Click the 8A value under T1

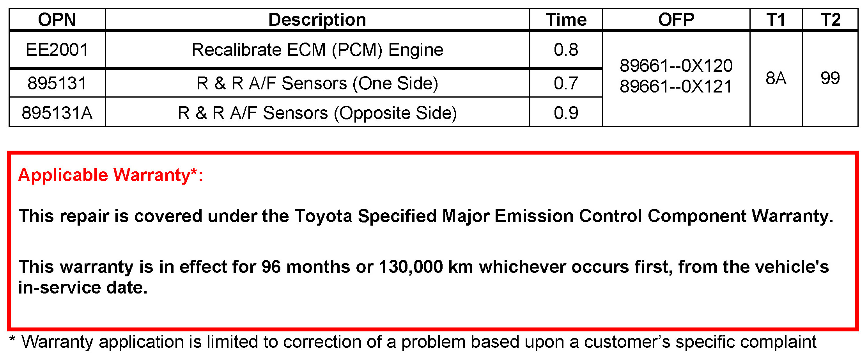point(776,78)
